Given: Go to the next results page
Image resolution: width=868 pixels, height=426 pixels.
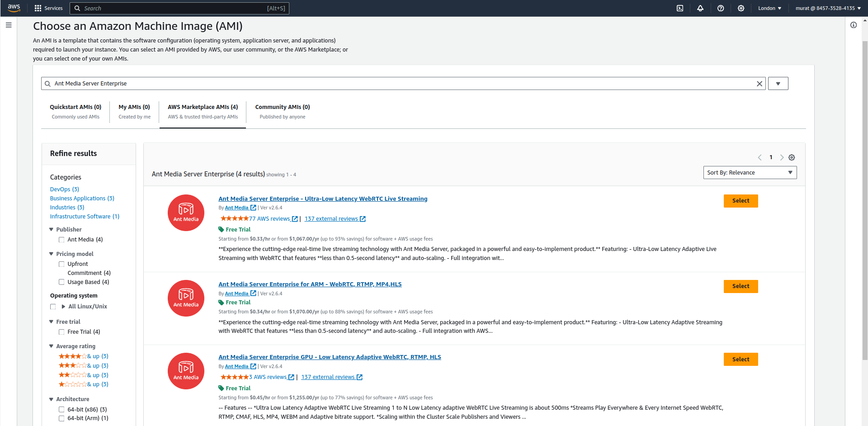Looking at the screenshot, I should click(x=782, y=157).
